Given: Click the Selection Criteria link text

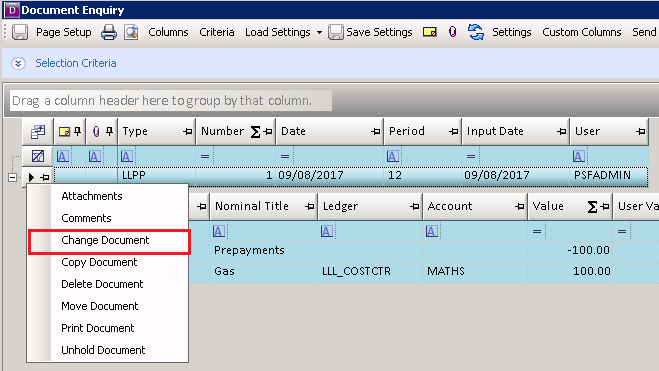Looking at the screenshot, I should coord(76,63).
